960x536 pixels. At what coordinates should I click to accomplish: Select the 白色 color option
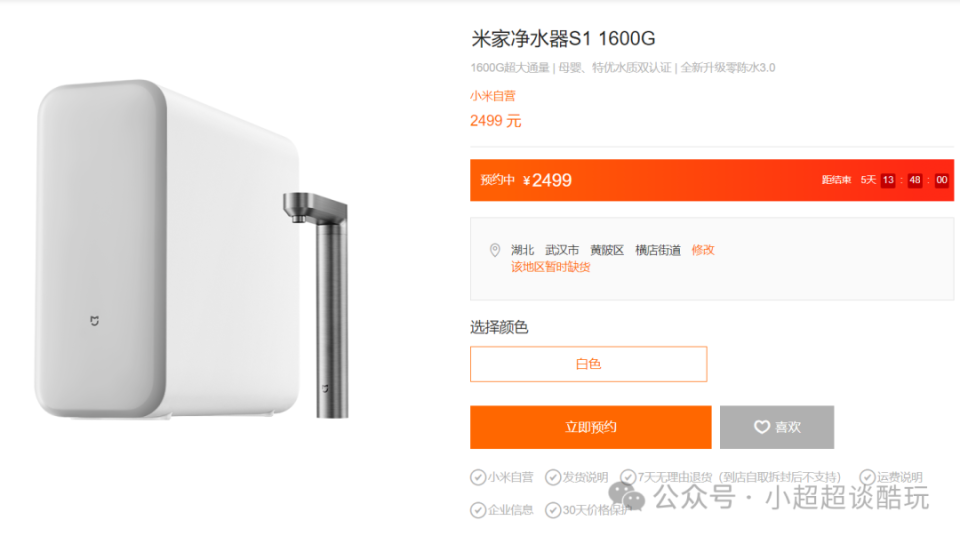pos(588,364)
